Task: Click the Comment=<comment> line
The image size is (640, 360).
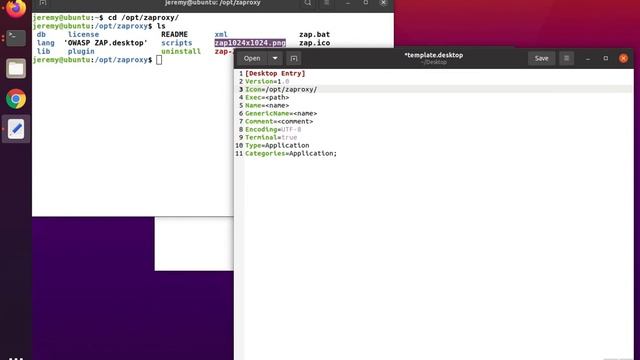Action: [279, 121]
